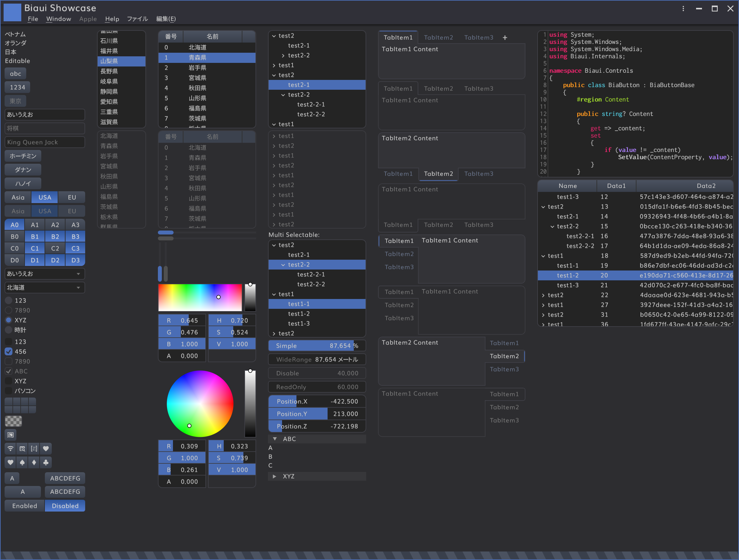Click the binary matrix icon button
Image resolution: width=739 pixels, height=560 pixels.
34,448
